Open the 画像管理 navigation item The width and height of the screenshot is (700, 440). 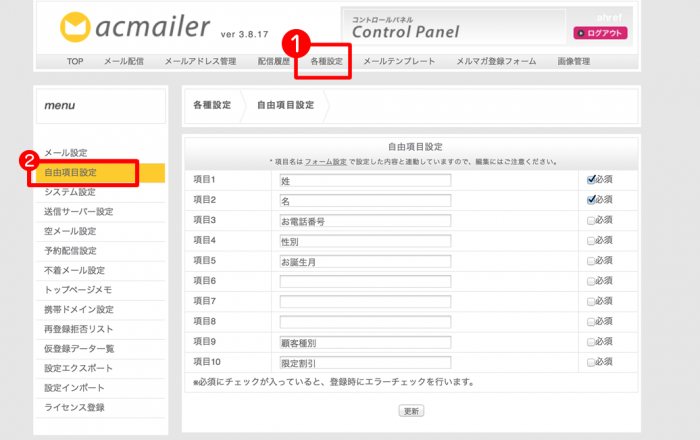click(x=574, y=61)
